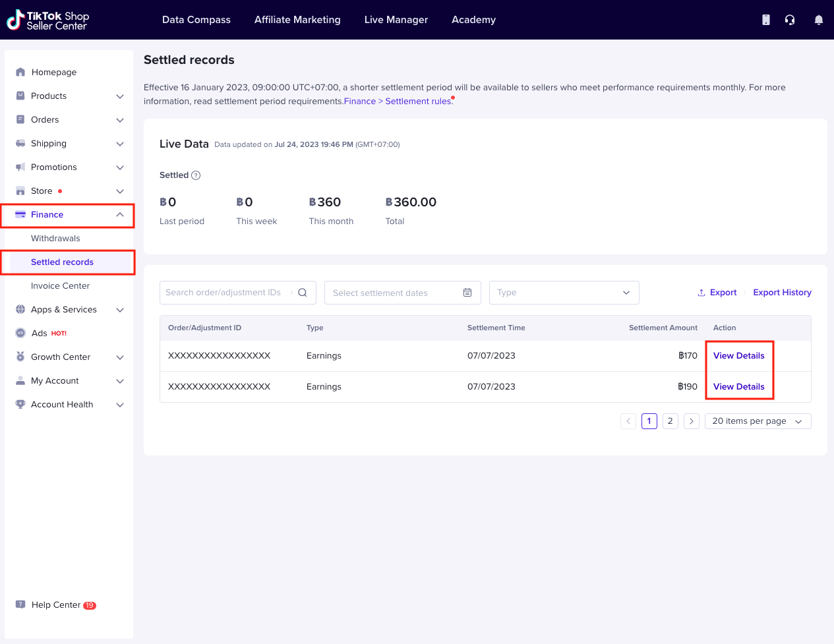This screenshot has width=834, height=644.
Task: Open the Type filter dropdown
Action: click(564, 293)
